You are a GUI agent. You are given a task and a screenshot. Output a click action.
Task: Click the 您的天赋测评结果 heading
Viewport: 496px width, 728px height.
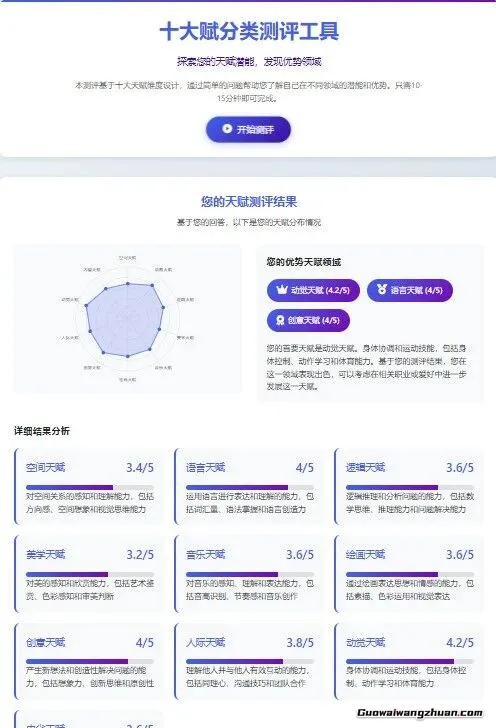pyautogui.click(x=249, y=202)
